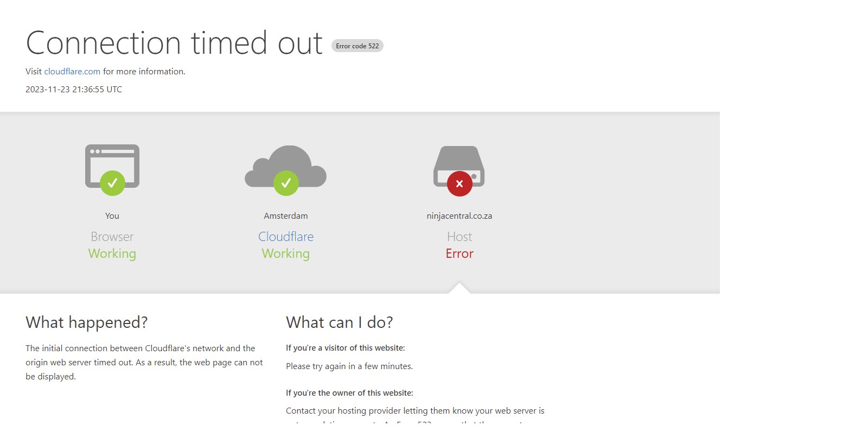Click the What can I do? heading
The height and width of the screenshot is (425, 868).
click(x=340, y=322)
